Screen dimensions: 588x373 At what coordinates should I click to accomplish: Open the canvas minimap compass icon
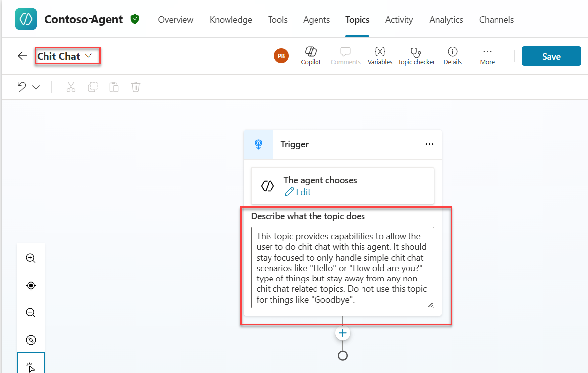pos(31,340)
